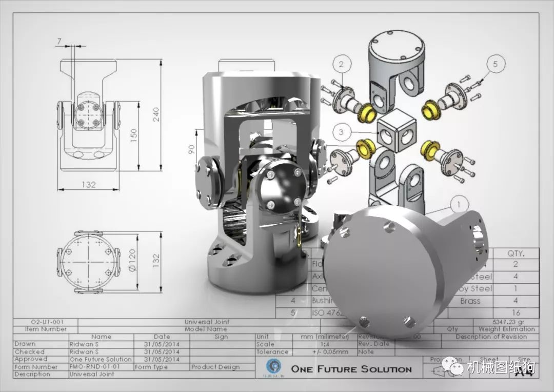
Task: Click the Product Design form type cell
Action: click(x=215, y=367)
